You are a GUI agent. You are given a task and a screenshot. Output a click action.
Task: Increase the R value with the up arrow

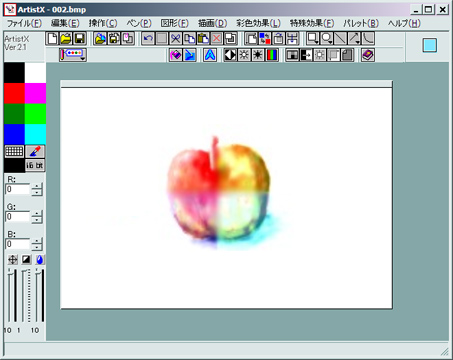tap(37, 186)
